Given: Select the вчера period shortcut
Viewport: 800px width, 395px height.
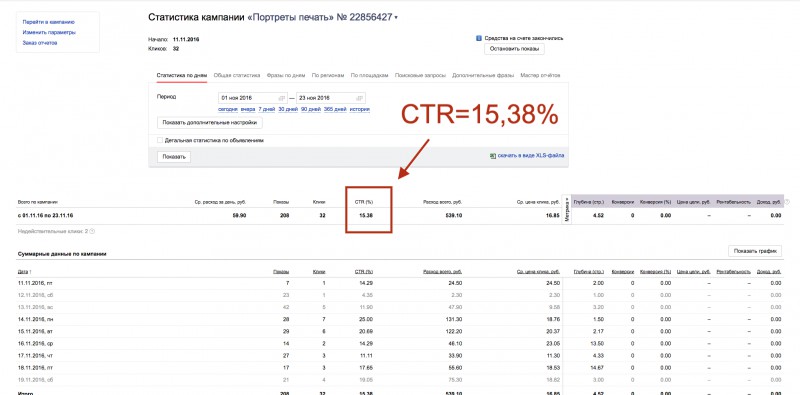Looking at the screenshot, I should coord(248,109).
